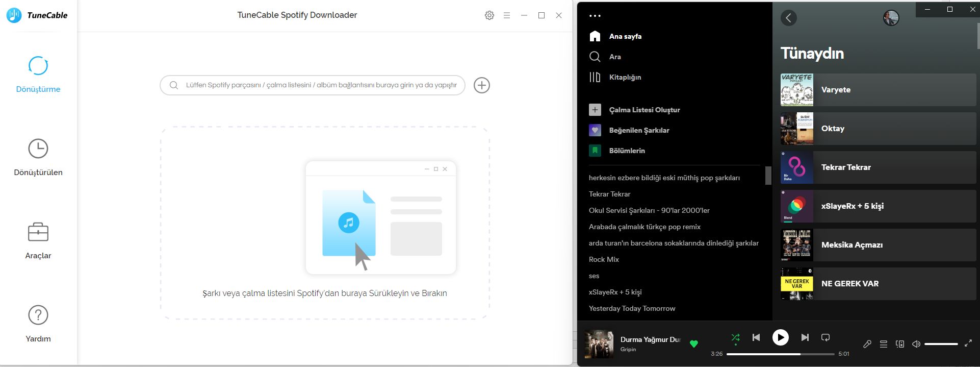Open the 'Rock Mix' playlist
The width and height of the screenshot is (980, 367).
604,259
